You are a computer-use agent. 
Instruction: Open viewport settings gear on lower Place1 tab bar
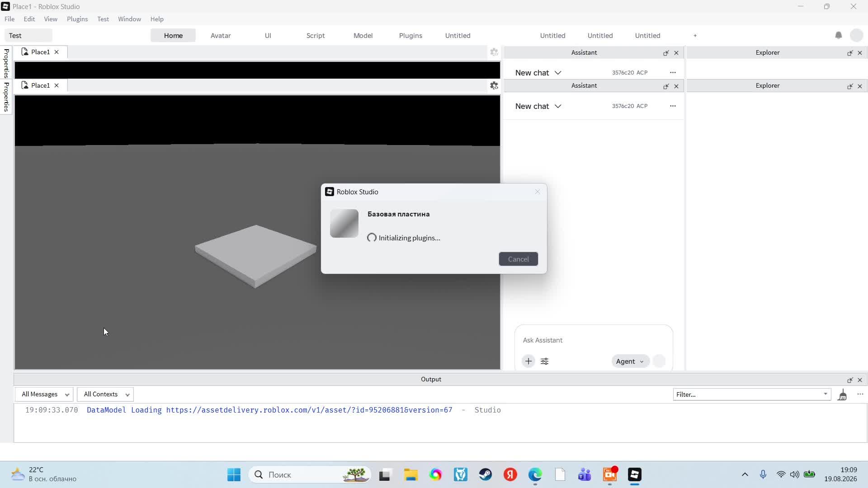click(x=494, y=85)
